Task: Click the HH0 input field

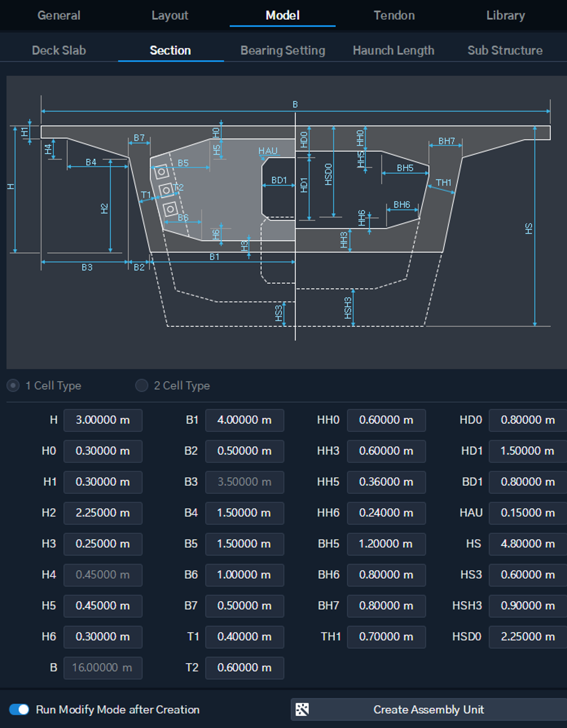Action: point(386,420)
